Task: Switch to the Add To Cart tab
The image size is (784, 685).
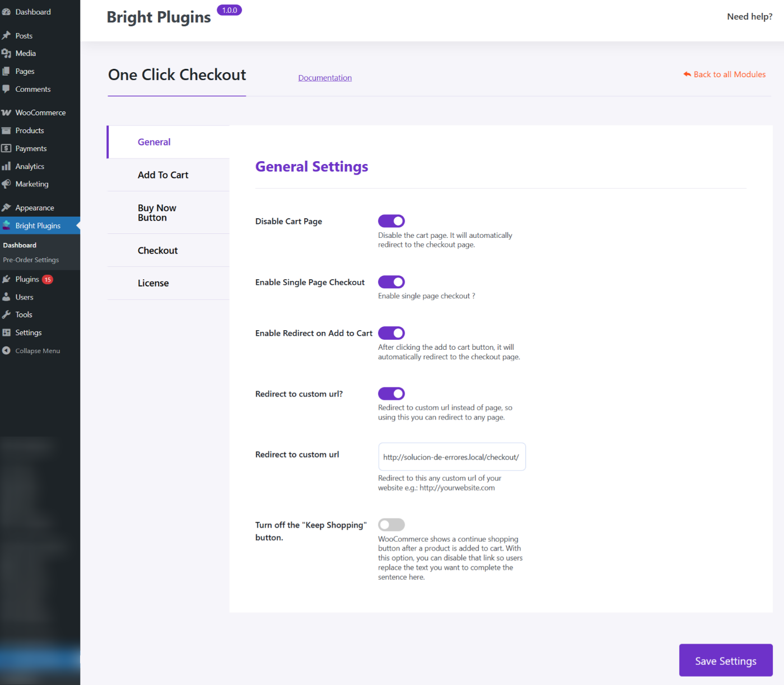Action: point(162,175)
